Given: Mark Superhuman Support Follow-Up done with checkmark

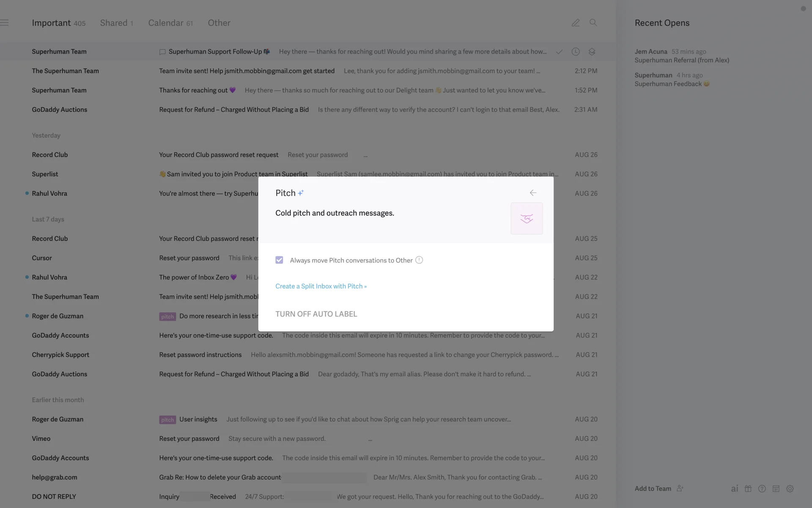Looking at the screenshot, I should point(559,52).
